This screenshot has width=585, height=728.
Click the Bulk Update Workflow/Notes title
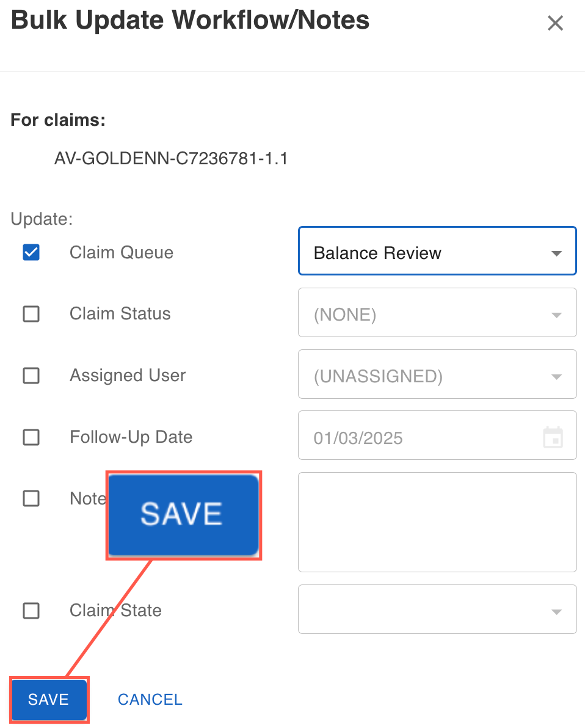(x=190, y=21)
